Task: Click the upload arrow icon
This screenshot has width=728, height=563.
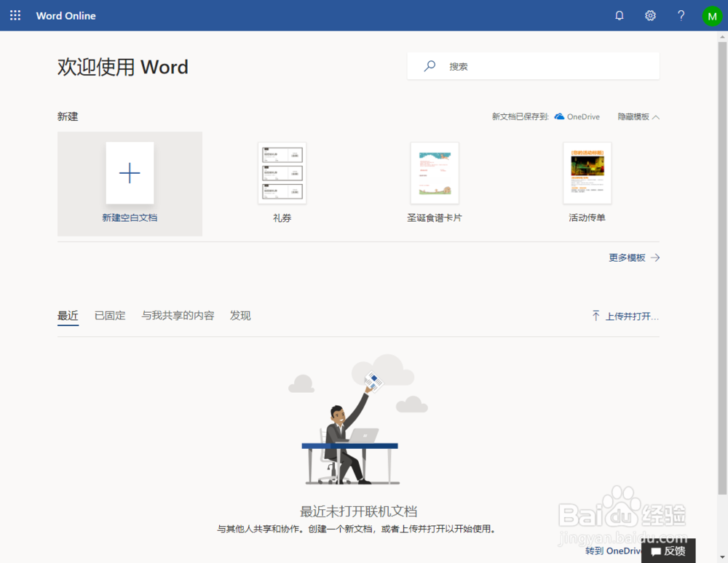Action: pos(596,316)
